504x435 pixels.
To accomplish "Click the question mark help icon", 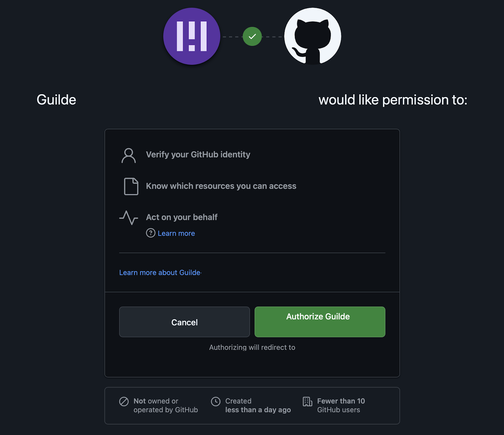I will coord(151,233).
